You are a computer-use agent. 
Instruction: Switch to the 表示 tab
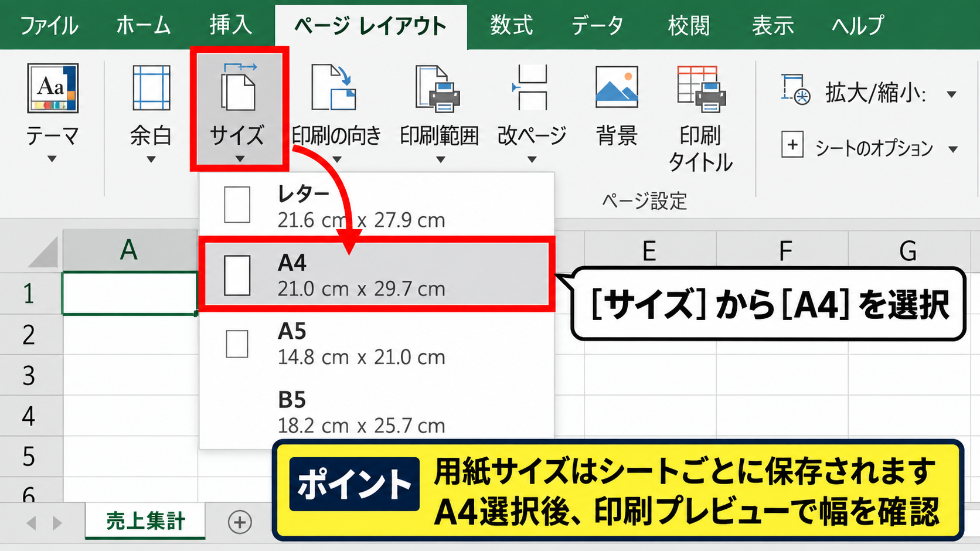[773, 25]
